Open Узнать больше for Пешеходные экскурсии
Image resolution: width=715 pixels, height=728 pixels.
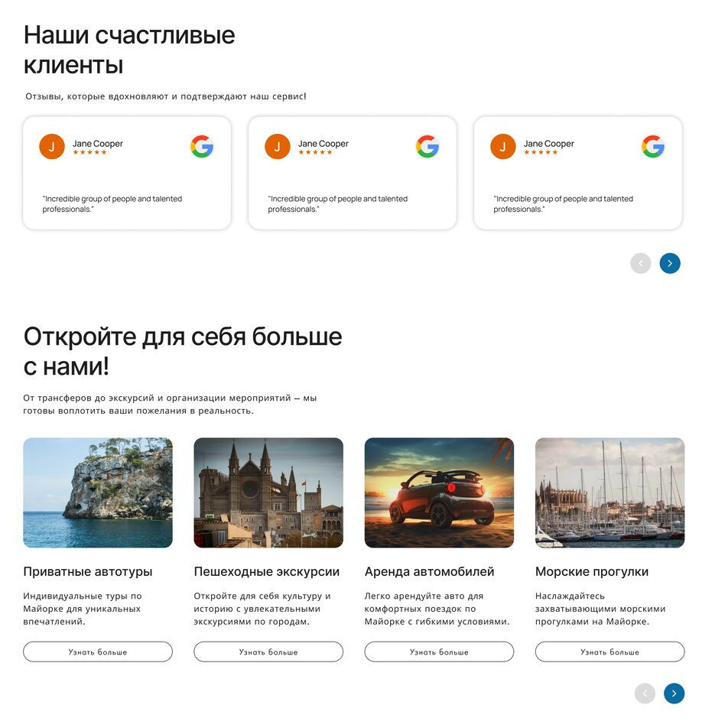(x=268, y=652)
